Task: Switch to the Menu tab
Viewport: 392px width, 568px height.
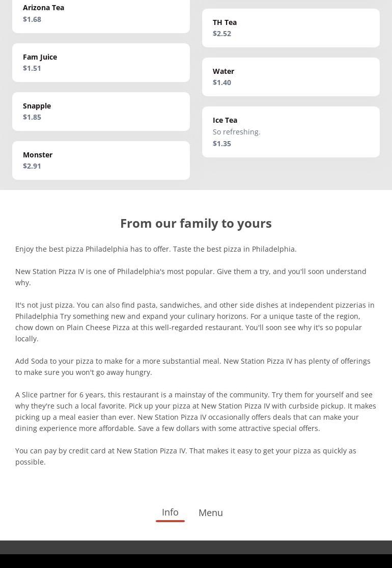Action: [211, 513]
